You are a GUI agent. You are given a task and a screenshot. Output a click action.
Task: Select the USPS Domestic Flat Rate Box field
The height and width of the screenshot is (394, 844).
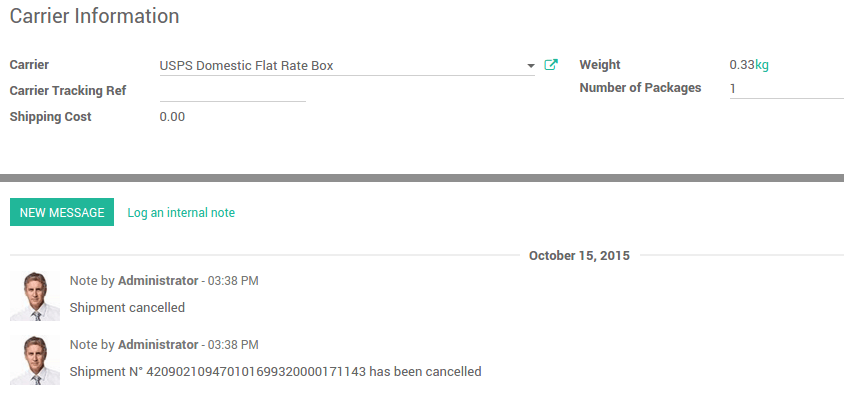point(347,66)
